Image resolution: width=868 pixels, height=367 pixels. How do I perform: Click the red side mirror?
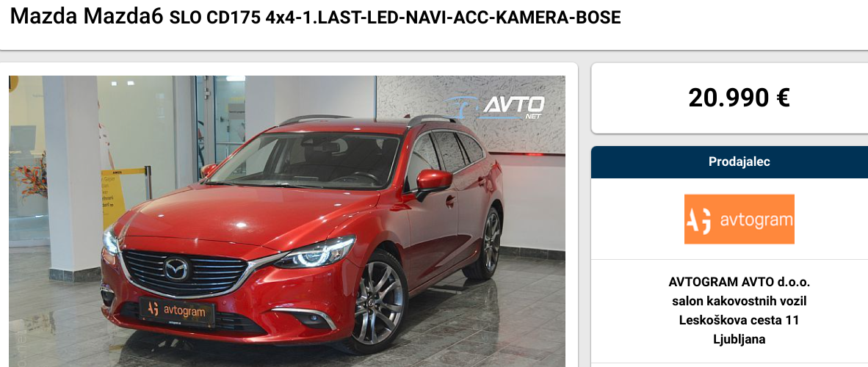[x=433, y=181]
